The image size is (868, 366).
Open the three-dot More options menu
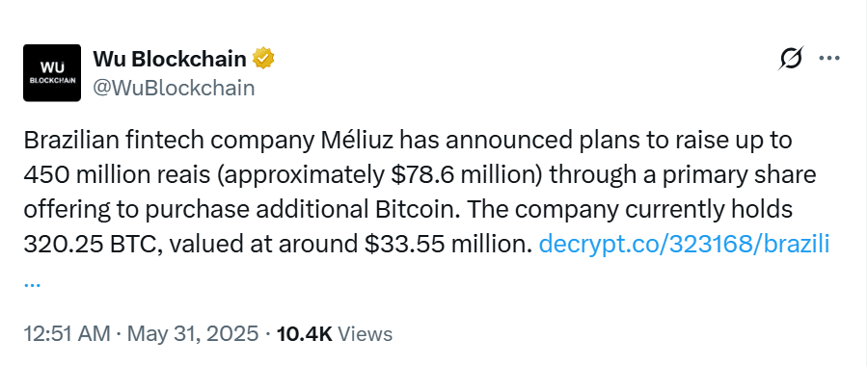[x=828, y=58]
